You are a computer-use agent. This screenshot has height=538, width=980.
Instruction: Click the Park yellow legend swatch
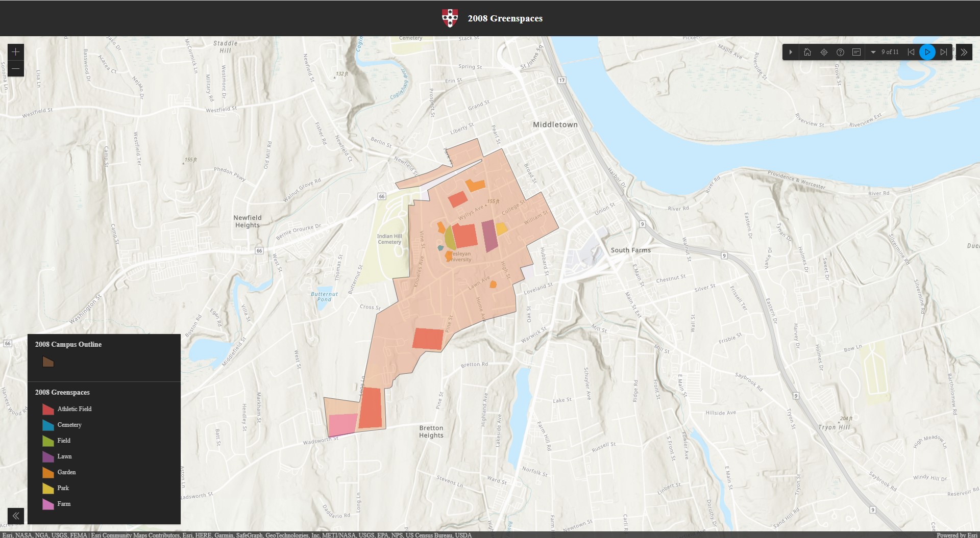[48, 488]
